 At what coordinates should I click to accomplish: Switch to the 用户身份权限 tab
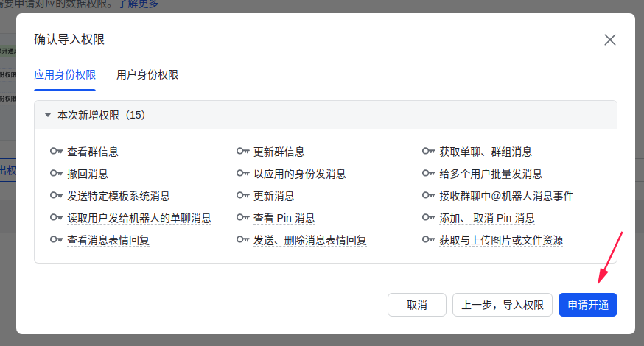pyautogui.click(x=147, y=74)
